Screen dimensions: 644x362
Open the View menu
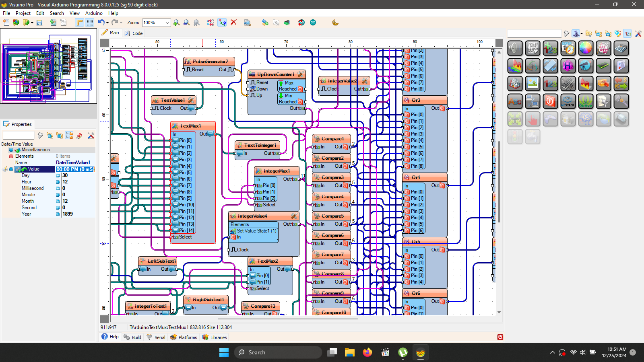(x=74, y=13)
